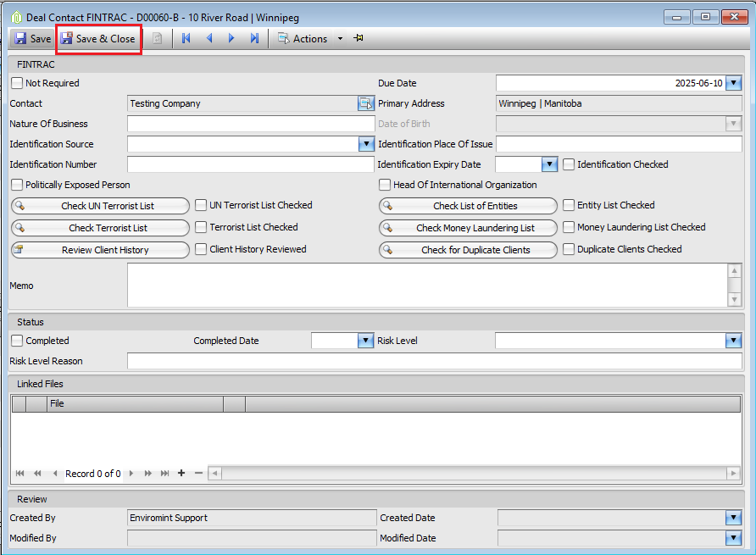
Task: Jump to last record using toolbar arrow
Action: coord(255,38)
